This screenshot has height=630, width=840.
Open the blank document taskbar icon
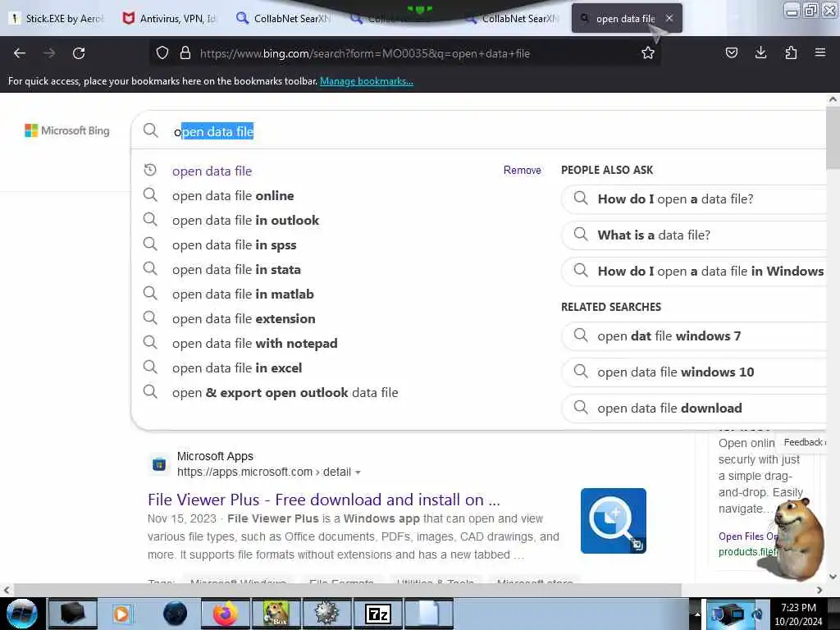pyautogui.click(x=428, y=614)
